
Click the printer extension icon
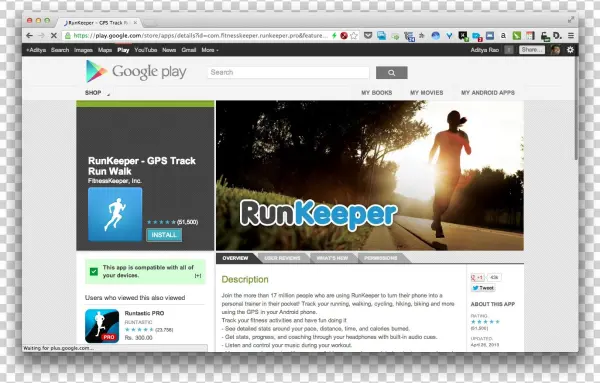point(545,36)
